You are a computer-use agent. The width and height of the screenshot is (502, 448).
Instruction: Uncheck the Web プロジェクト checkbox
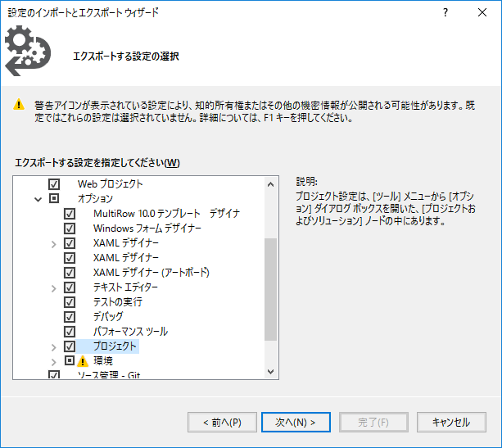[54, 184]
